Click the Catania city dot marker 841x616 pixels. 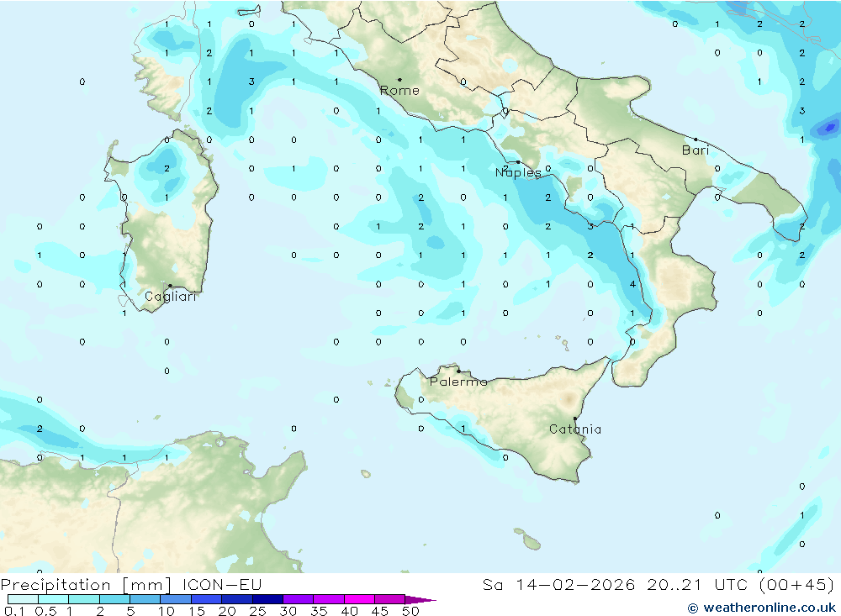(x=575, y=419)
